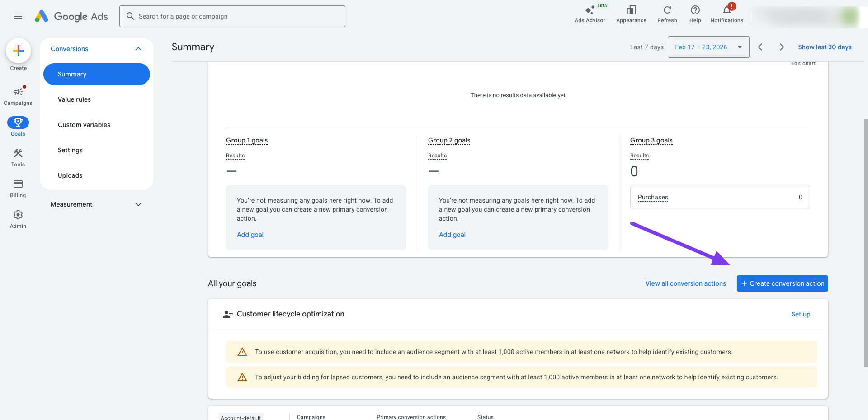Viewport: 868px width, 420px height.
Task: Open Custom variables menu item
Action: (84, 125)
